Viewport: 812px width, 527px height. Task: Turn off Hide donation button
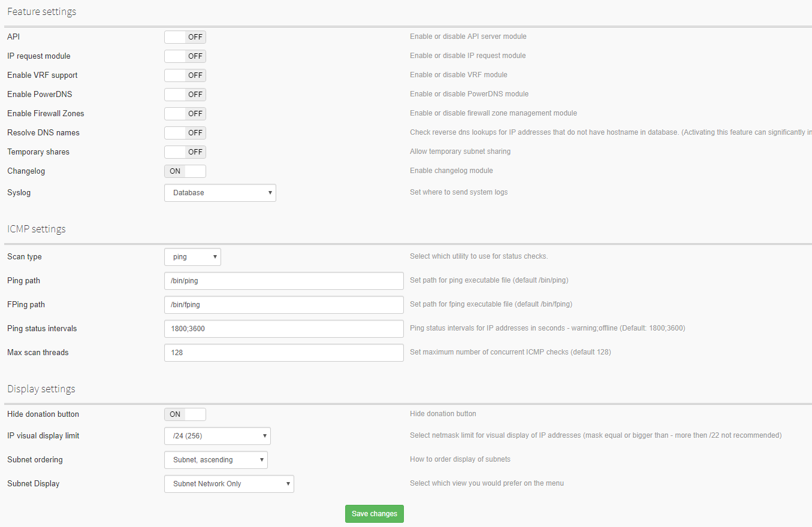click(x=185, y=414)
